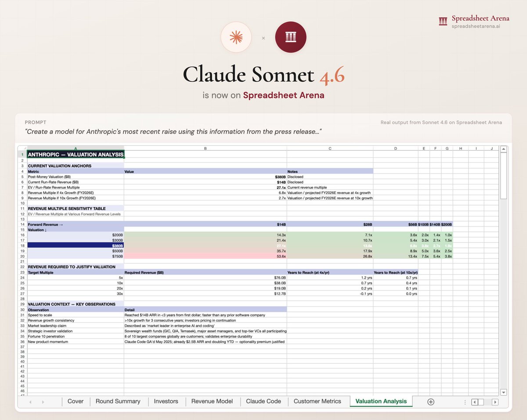Click the 'Current revenue multiple' note cell
527x420 pixels.
330,187
